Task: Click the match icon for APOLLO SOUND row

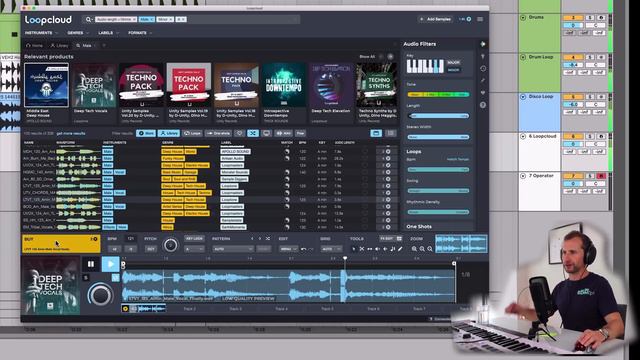Action: [x=287, y=151]
